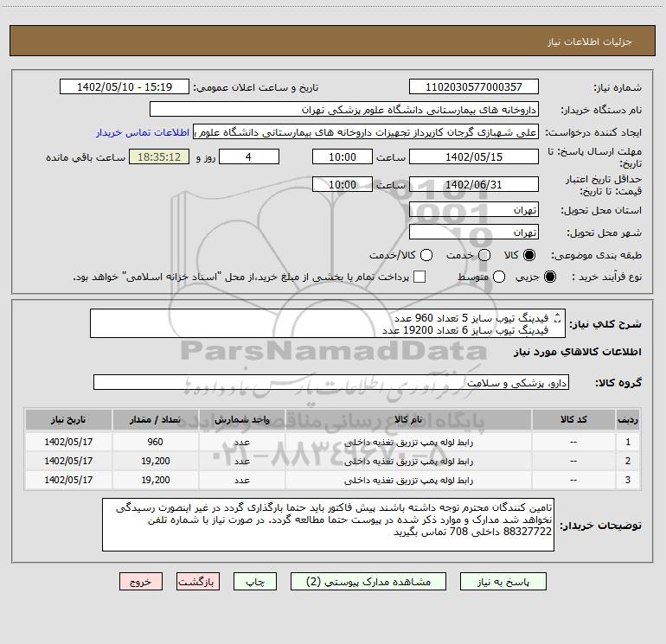Click row 3 item name رابط لوله پمپ
This screenshot has width=666, height=644.
point(408,480)
